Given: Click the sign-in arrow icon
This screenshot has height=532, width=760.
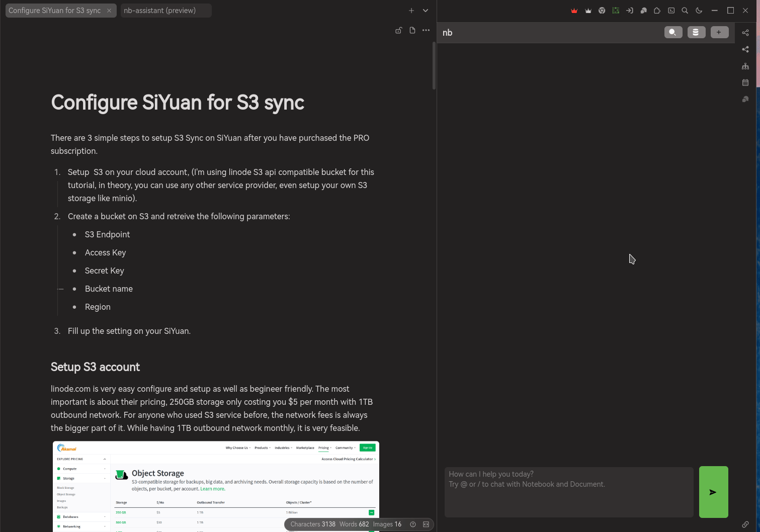Looking at the screenshot, I should pos(629,10).
